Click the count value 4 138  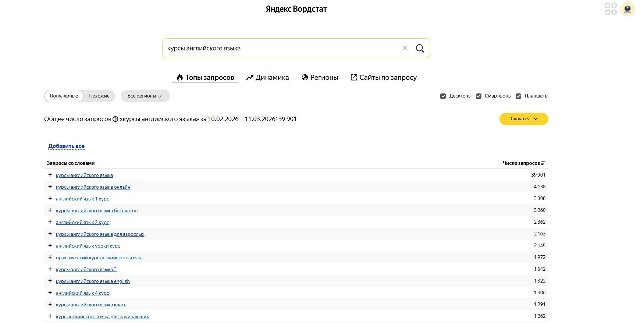(x=540, y=187)
